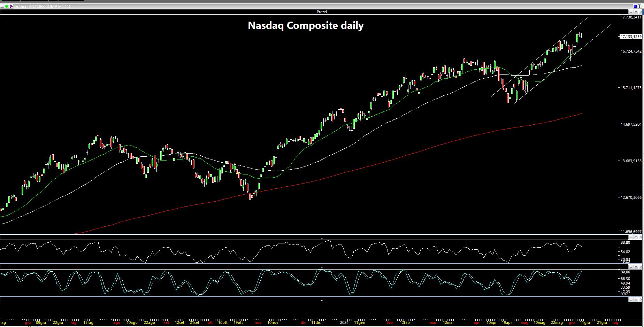The image size is (644, 327).
Task: Click price axis value 12.670,3066
Action: (x=631, y=197)
